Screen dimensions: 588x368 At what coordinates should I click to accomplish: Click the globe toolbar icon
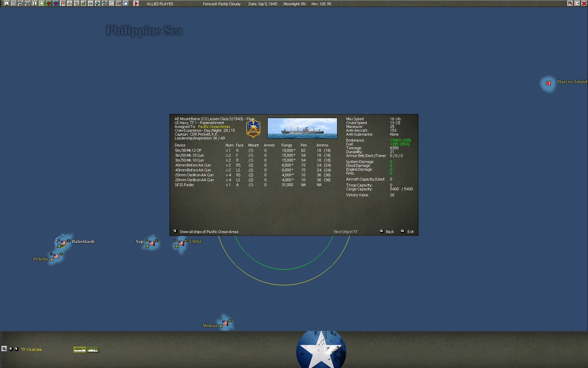point(97,4)
